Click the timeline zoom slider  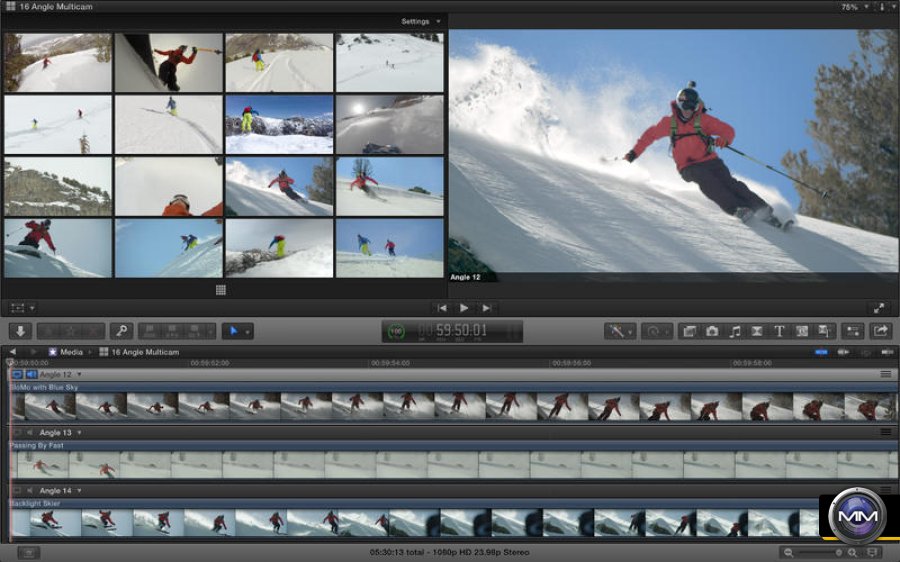[x=820, y=552]
